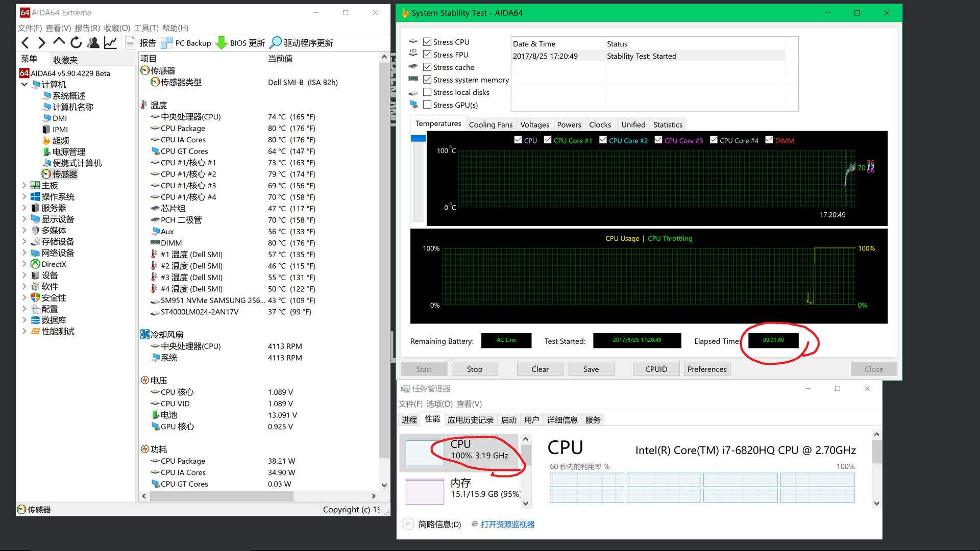Toggle the Stress FPU checkbox
Screen dimensions: 980x551
pyautogui.click(x=427, y=54)
